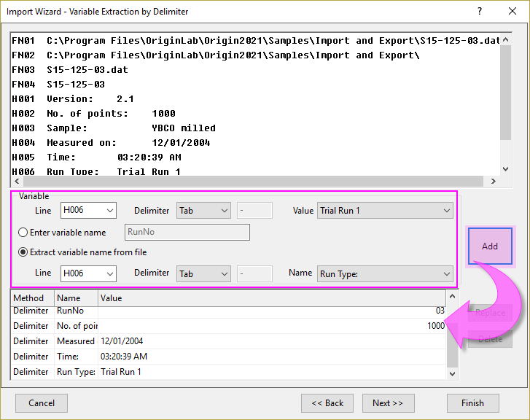Select the 'Measured' row in variable list

pyautogui.click(x=77, y=341)
